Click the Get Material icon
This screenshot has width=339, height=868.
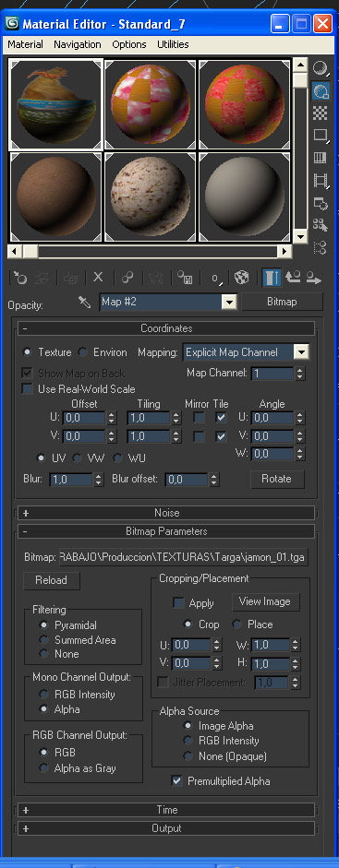pos(20,278)
